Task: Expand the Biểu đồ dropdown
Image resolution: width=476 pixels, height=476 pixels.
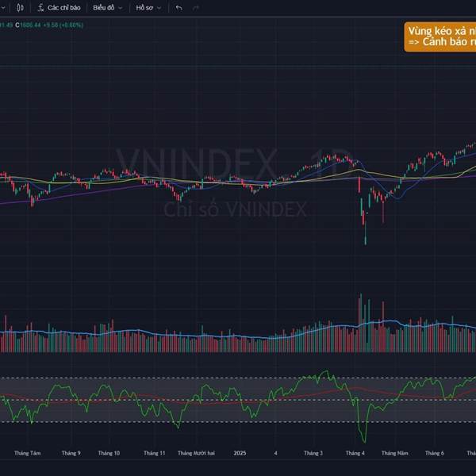Action: [x=108, y=8]
